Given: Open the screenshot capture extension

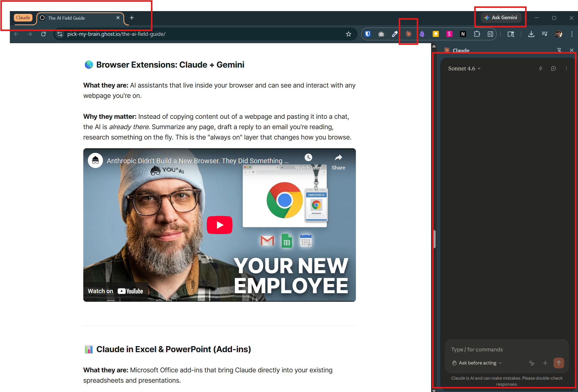Looking at the screenshot, I should (x=381, y=34).
